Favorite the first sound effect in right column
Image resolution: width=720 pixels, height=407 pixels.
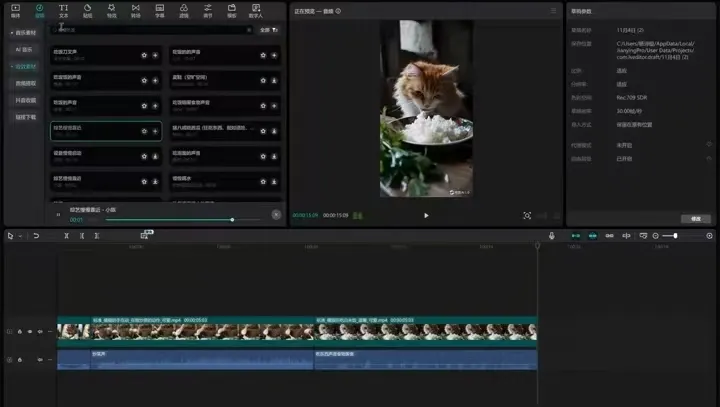[x=263, y=55]
